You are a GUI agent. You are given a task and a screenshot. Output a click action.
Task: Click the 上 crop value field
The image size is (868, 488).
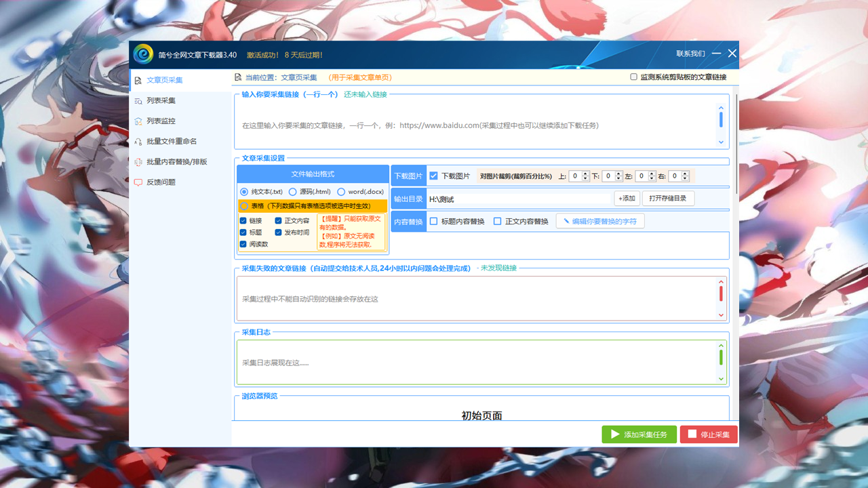click(x=576, y=176)
